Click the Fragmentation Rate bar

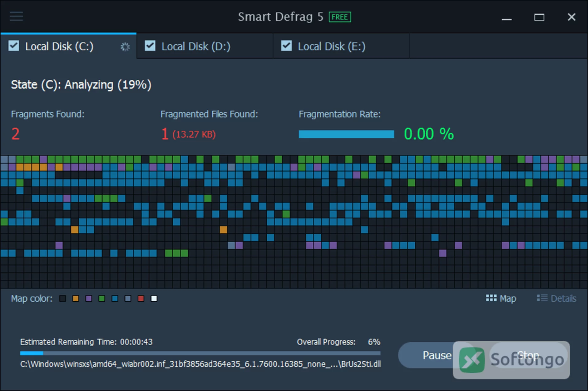pyautogui.click(x=346, y=134)
